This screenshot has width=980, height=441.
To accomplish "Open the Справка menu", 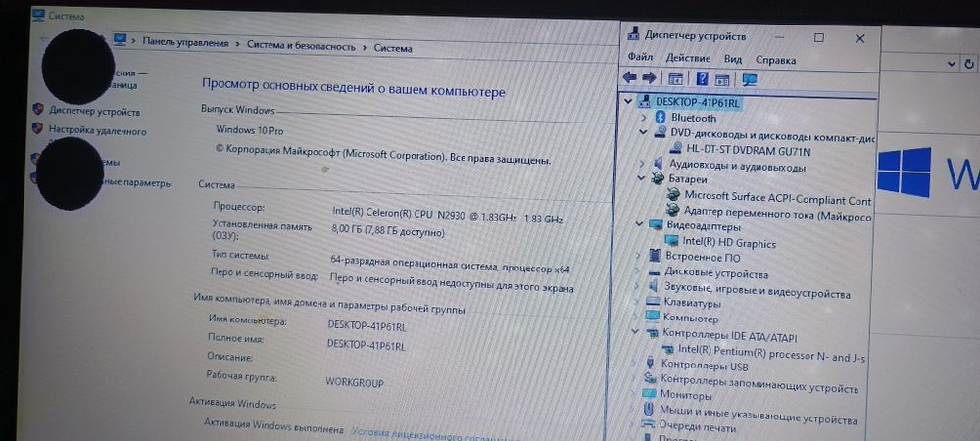I will [x=775, y=60].
